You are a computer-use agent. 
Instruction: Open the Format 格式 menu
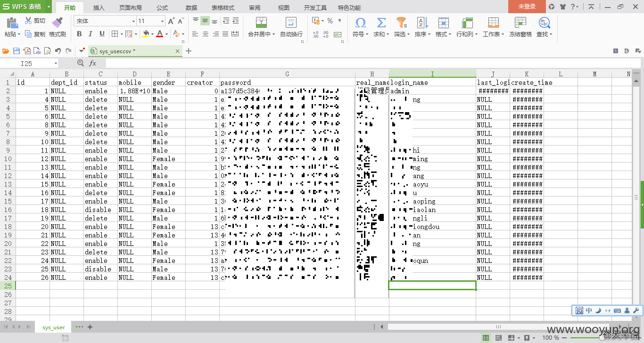[x=443, y=27]
